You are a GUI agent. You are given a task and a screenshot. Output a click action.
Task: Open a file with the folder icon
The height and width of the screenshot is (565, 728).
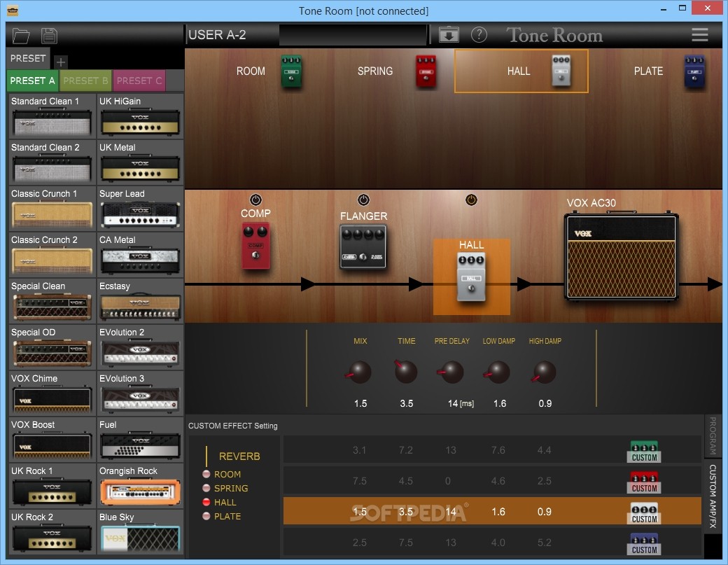(21, 36)
